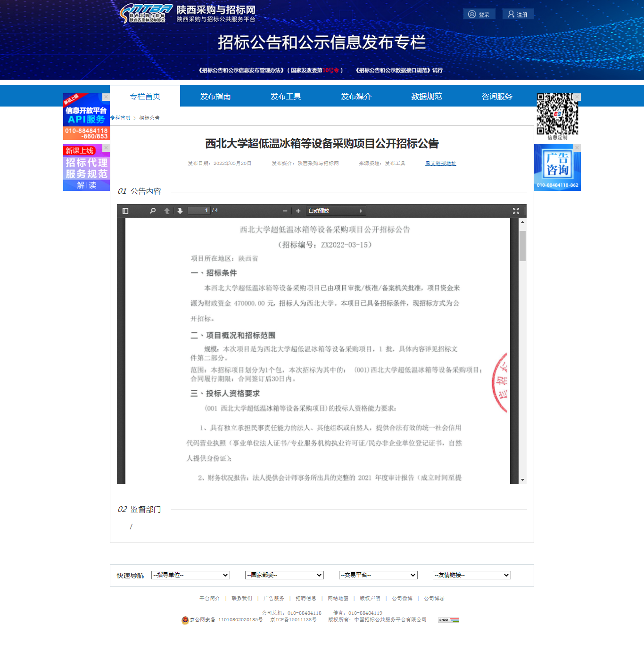Click the 登录 login button
This screenshot has width=644, height=667.
479,14
